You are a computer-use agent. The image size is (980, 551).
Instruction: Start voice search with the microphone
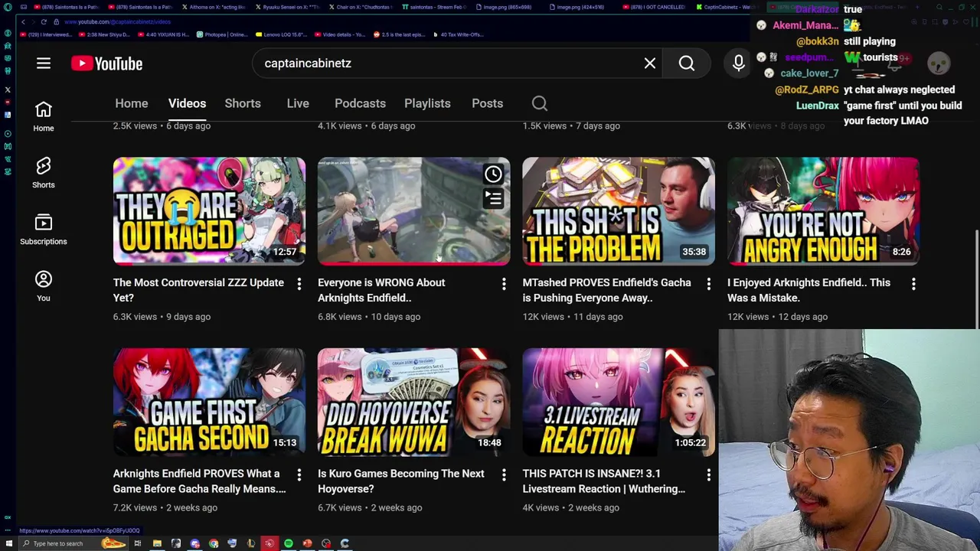point(739,64)
